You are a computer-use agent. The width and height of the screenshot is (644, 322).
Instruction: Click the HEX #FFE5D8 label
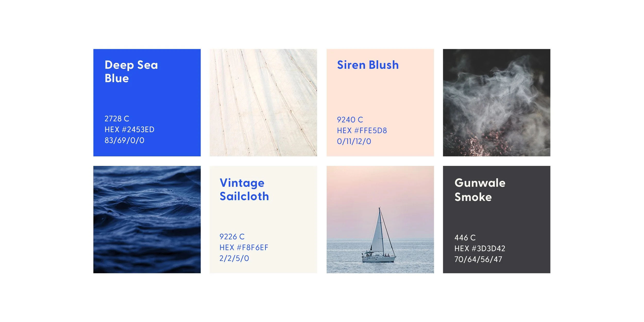tap(362, 131)
